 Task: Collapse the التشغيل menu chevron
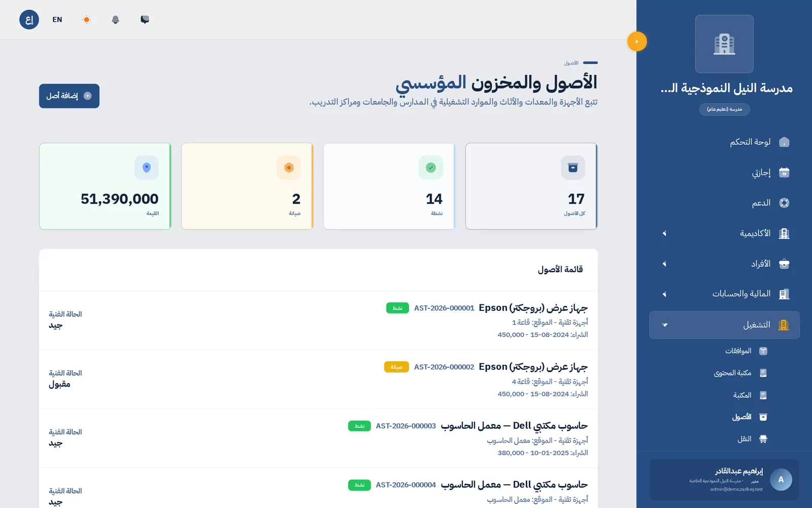pyautogui.click(x=664, y=325)
